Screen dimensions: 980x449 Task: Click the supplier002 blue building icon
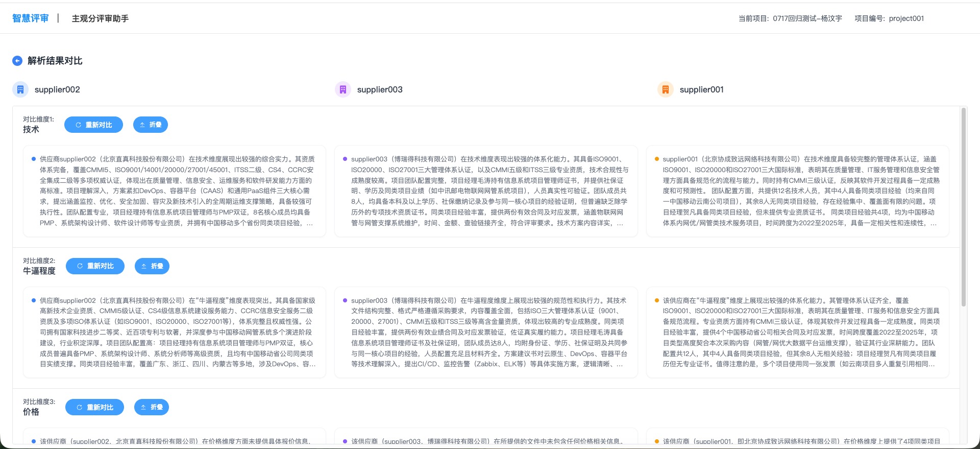[x=20, y=90]
